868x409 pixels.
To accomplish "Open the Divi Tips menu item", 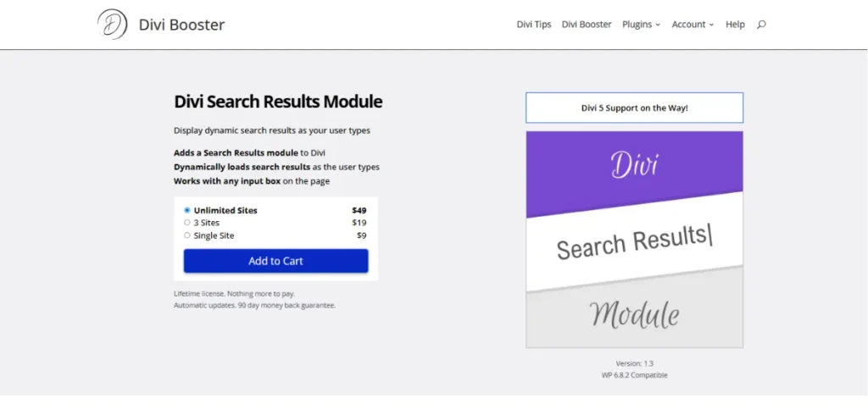I will tap(534, 25).
